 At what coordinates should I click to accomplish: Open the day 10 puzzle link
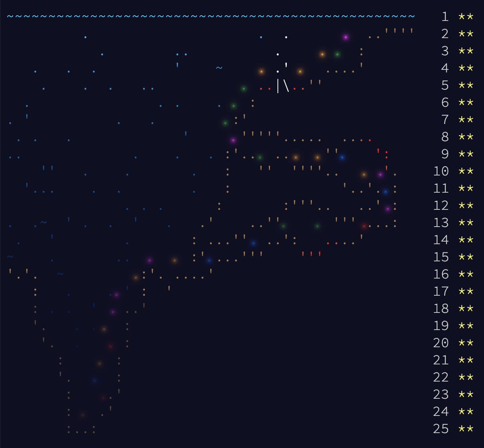click(441, 171)
